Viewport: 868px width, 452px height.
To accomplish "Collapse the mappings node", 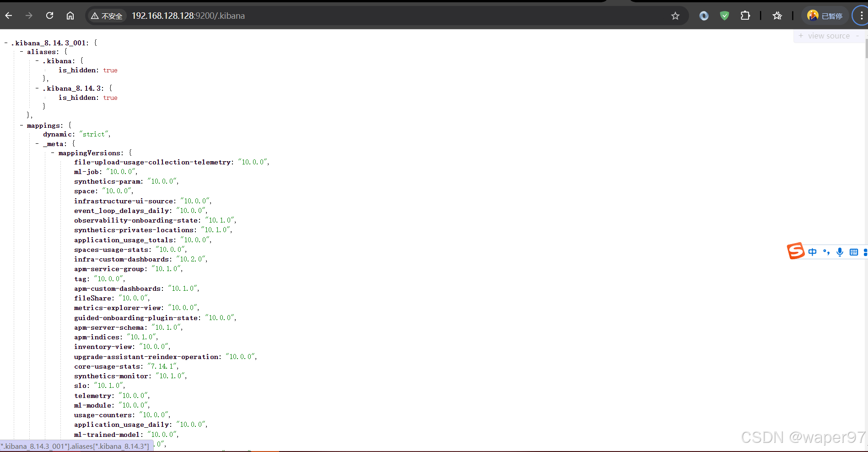I will pyautogui.click(x=22, y=125).
